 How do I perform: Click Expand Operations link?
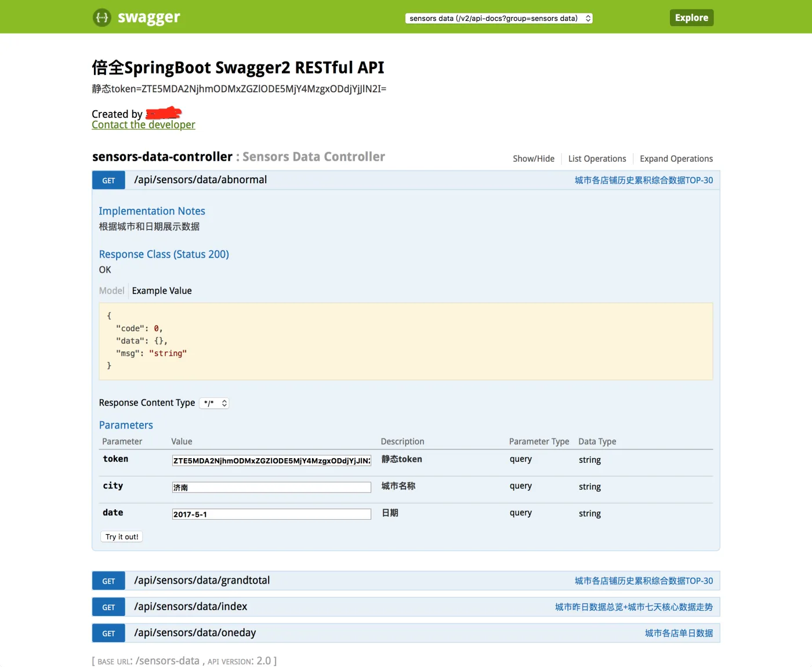click(676, 159)
